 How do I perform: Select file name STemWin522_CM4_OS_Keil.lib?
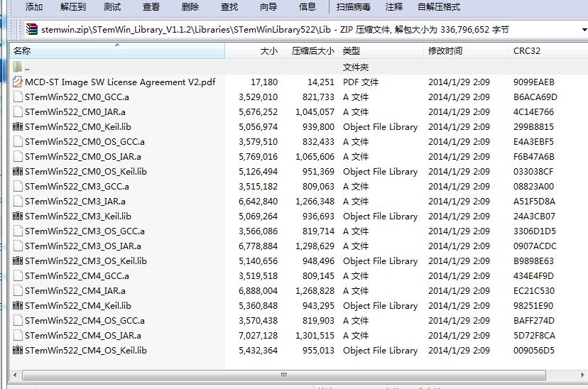pyautogui.click(x=86, y=350)
